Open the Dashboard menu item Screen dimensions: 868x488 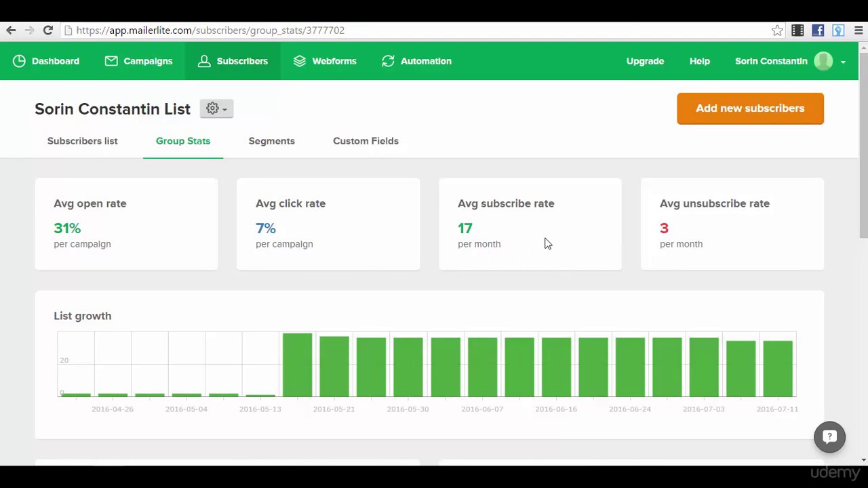(46, 61)
